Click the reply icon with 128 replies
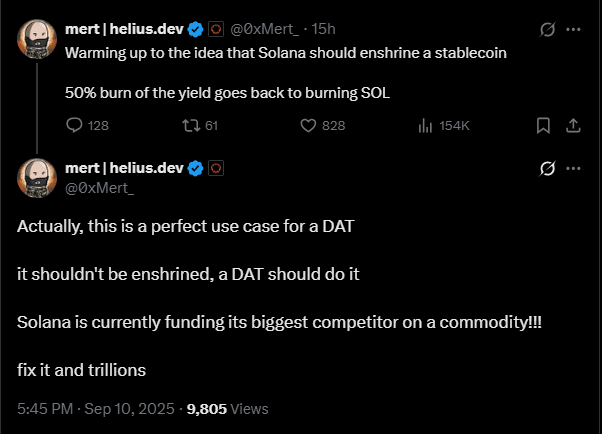The image size is (602, 434). 74,125
